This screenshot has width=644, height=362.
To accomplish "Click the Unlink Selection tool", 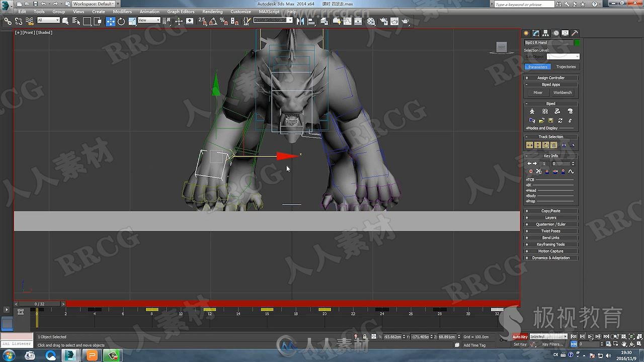I will pyautogui.click(x=19, y=21).
